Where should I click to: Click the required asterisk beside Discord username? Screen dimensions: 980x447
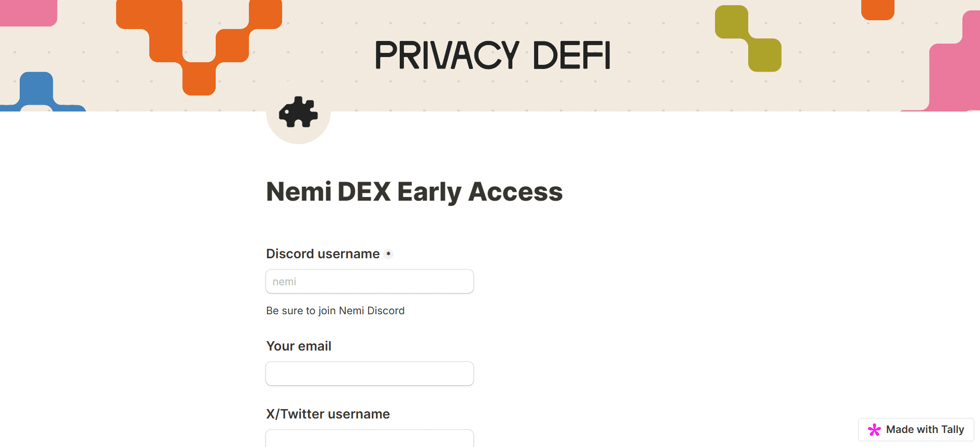(x=388, y=254)
